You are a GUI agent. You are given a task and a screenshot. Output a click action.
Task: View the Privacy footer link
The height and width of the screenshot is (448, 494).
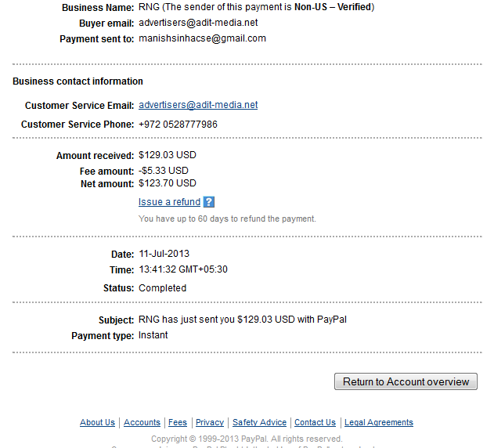(210, 422)
